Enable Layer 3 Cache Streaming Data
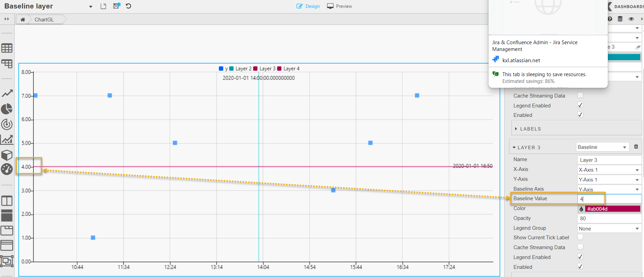This screenshot has width=644, height=277. click(580, 247)
